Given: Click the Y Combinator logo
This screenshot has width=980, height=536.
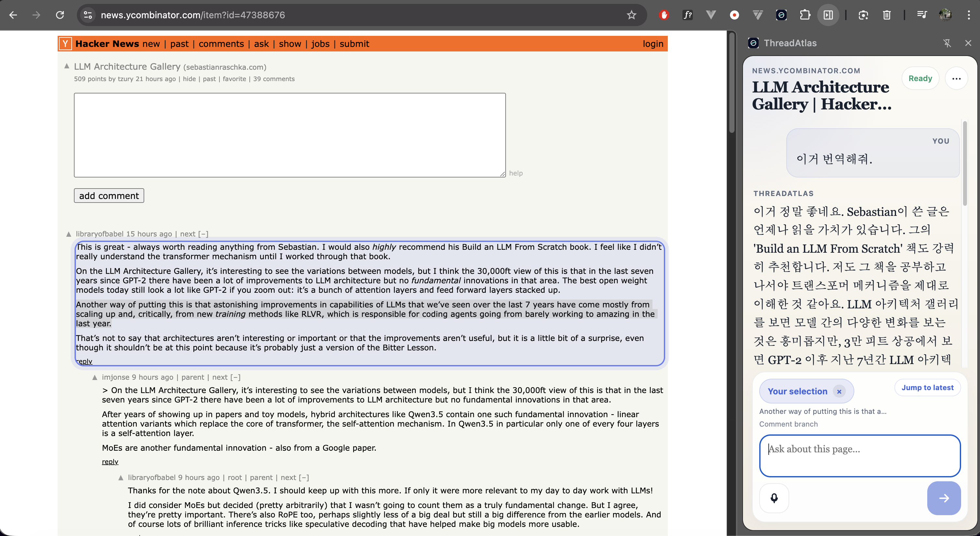Looking at the screenshot, I should click(65, 44).
